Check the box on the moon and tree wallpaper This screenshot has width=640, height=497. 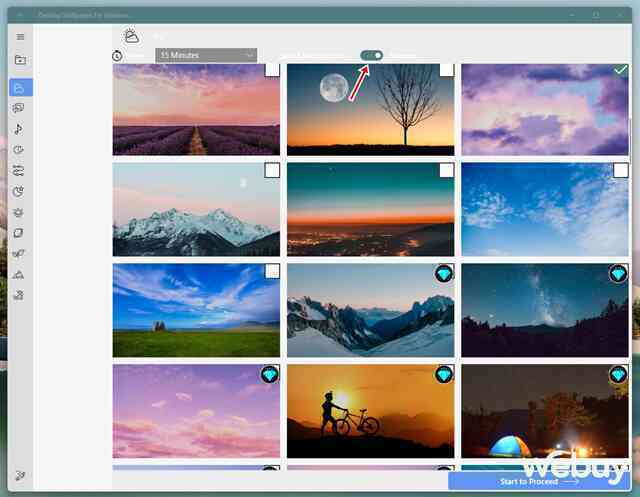coord(447,70)
